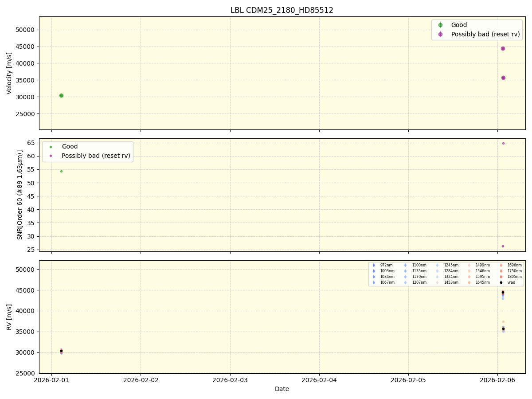Click the Date axis label
This screenshot has height=399, width=532.
[282, 389]
